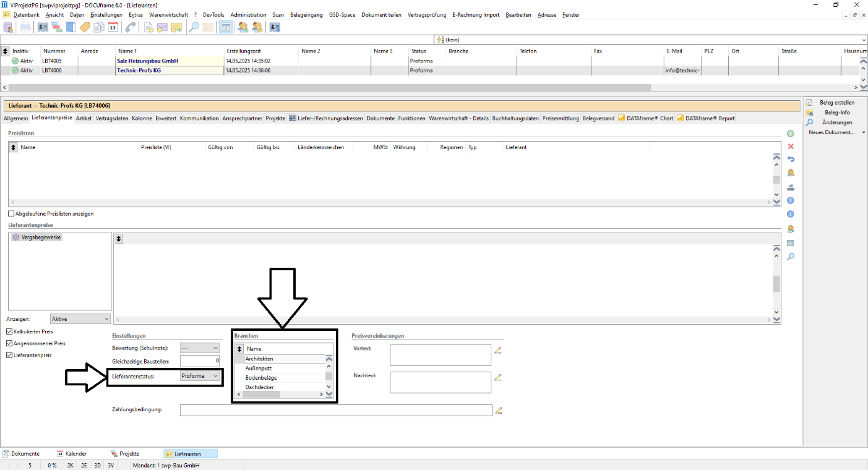
Task: Uncheck the Angenommener Preis checkbox
Action: click(x=9, y=343)
